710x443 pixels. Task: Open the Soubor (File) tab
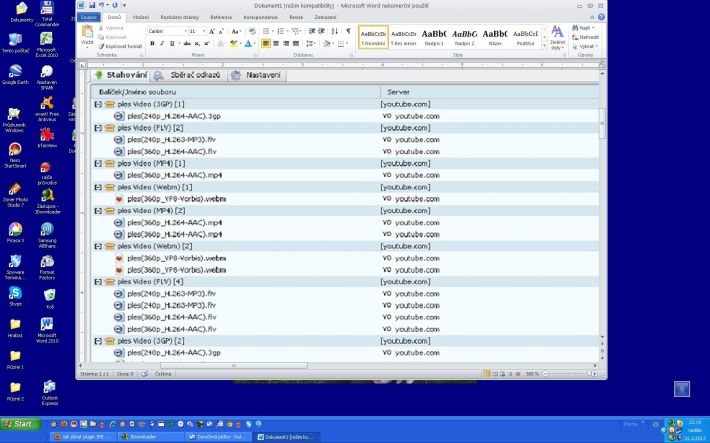click(88, 17)
